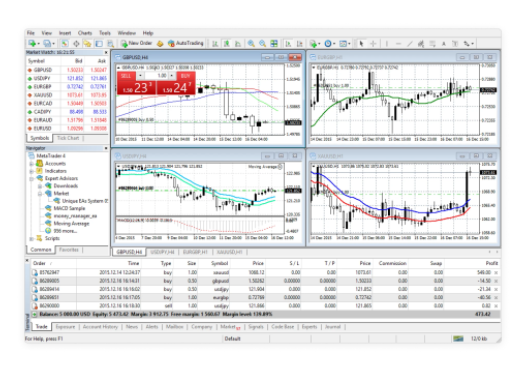Open dropdown arrow beside New Chart icon

pyautogui.click(x=38, y=44)
